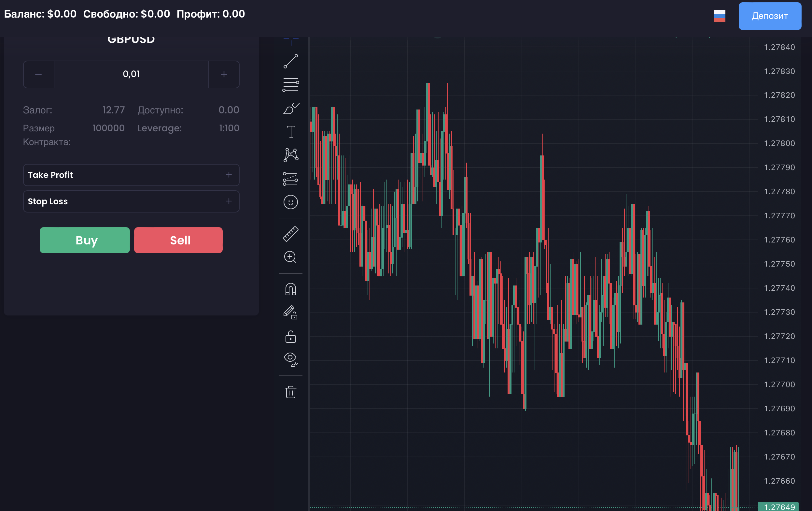Hide all drawings with eye icon
The image size is (812, 511).
coord(291,359)
